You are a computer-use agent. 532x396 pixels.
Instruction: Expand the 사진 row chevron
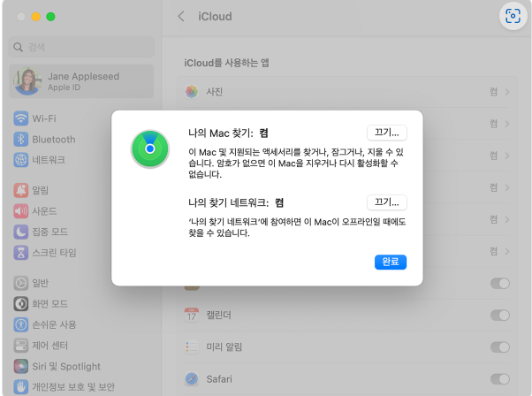(x=507, y=92)
